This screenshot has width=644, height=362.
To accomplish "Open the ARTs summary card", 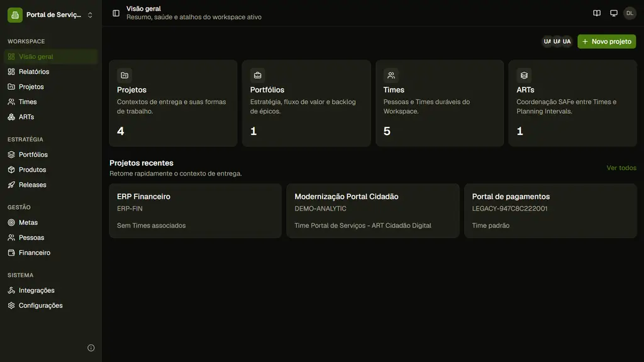I will click(572, 103).
